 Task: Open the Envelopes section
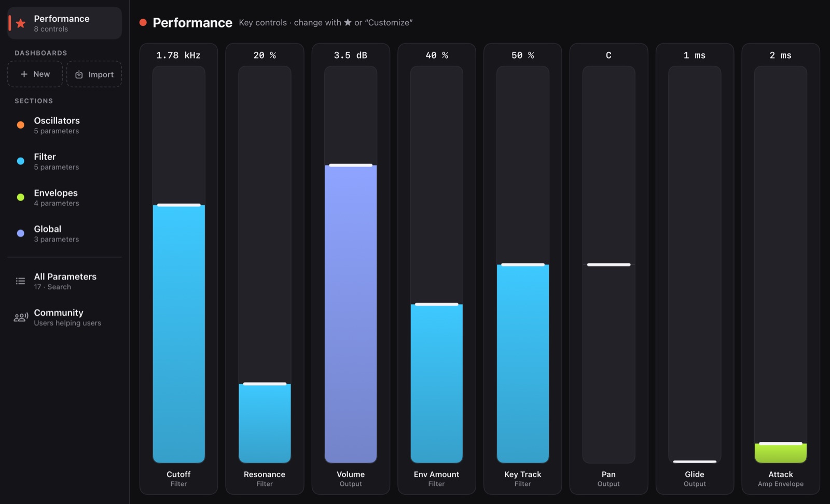(x=65, y=197)
